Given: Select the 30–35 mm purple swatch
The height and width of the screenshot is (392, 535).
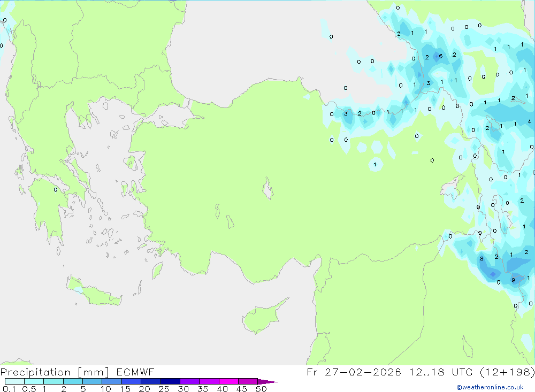Looking at the screenshot, I should tap(190, 381).
